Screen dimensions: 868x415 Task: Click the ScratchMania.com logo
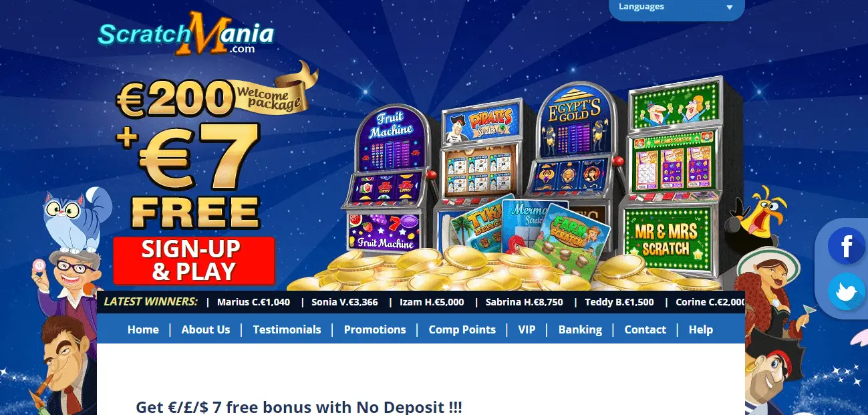tap(186, 35)
